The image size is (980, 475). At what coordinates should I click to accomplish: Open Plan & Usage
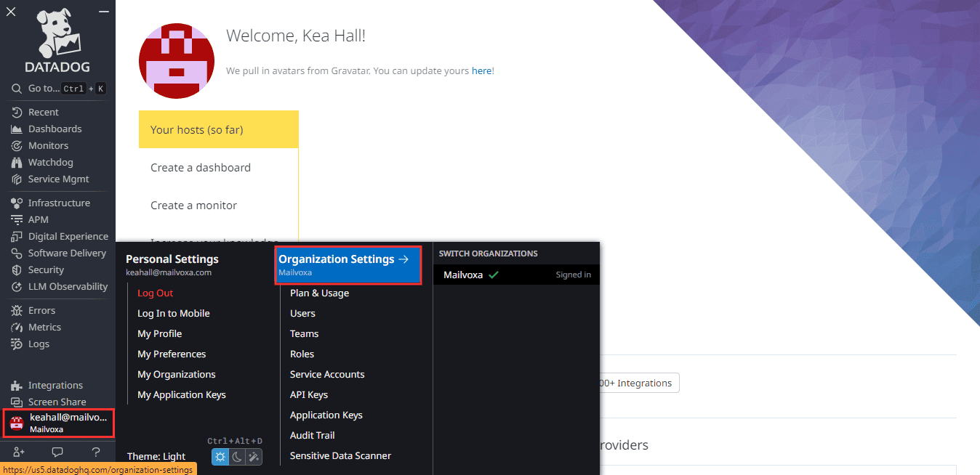[320, 293]
